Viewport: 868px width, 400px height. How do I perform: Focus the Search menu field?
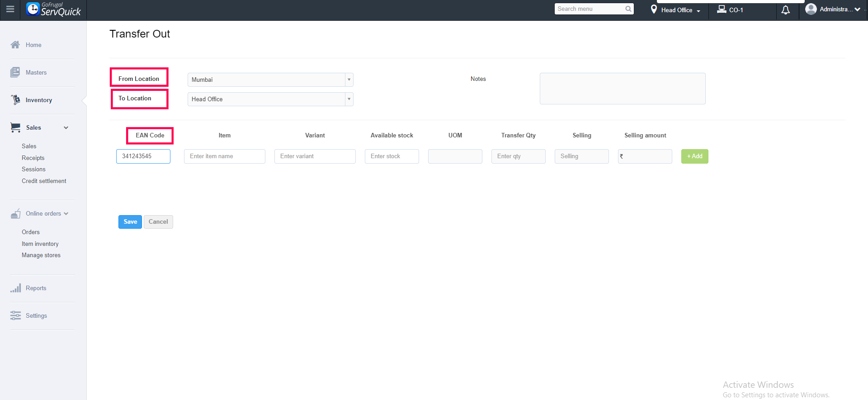click(x=594, y=9)
